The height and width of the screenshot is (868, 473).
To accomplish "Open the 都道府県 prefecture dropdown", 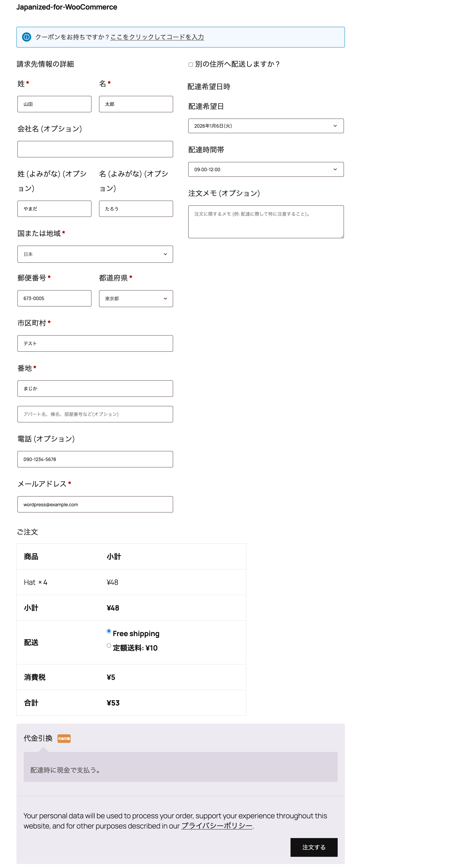I will point(136,299).
